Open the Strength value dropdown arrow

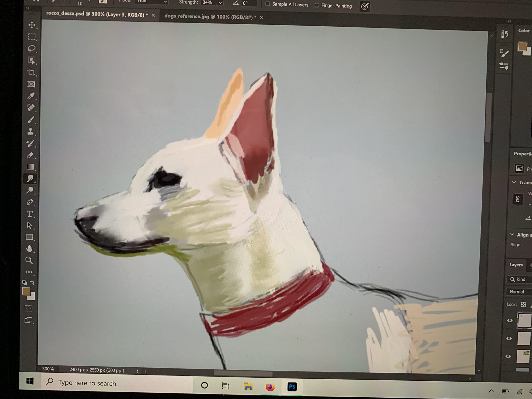click(x=221, y=3)
